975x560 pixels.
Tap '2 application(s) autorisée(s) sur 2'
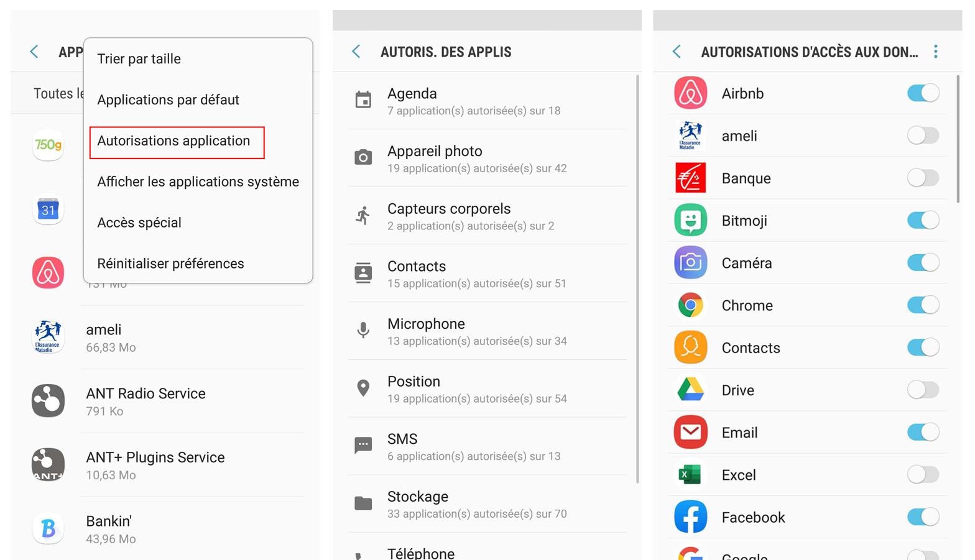pos(471,226)
